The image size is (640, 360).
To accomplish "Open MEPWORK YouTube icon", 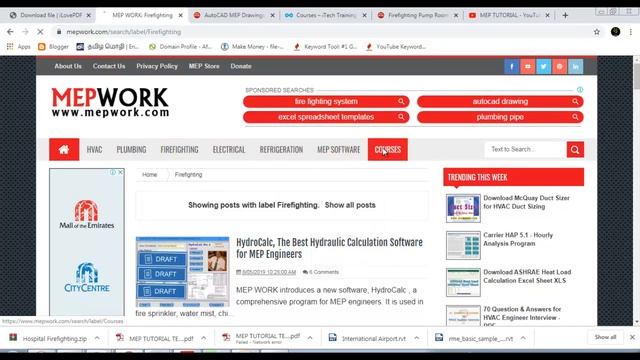I will [x=527, y=66].
